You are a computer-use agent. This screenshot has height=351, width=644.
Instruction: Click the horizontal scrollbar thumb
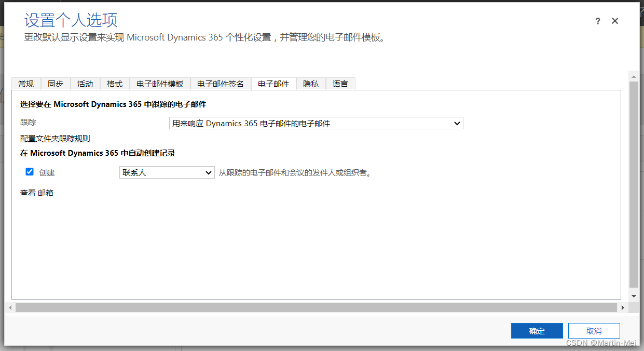coord(316,308)
